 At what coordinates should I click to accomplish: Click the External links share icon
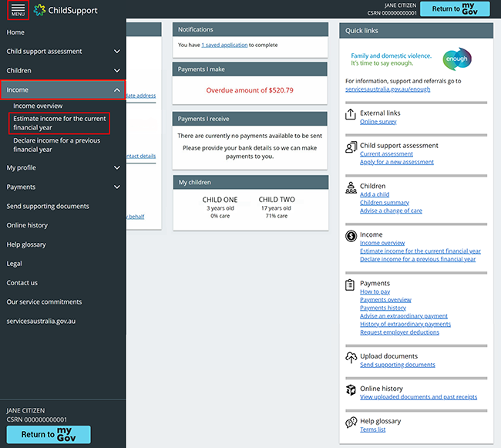351,115
